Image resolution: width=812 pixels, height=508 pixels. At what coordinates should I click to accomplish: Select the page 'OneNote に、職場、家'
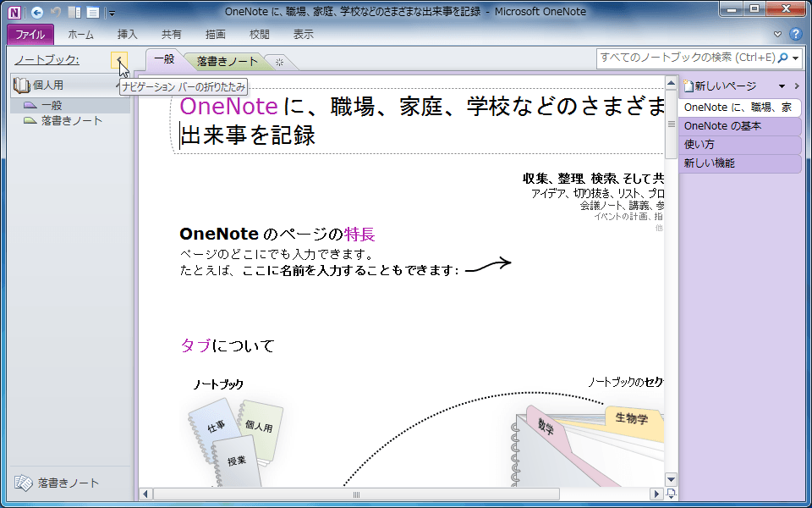(x=739, y=108)
